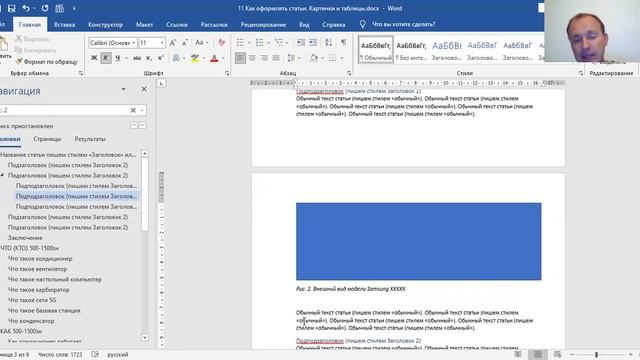The height and width of the screenshot is (360, 640).
Task: Align text to the right
Action: coord(264,58)
